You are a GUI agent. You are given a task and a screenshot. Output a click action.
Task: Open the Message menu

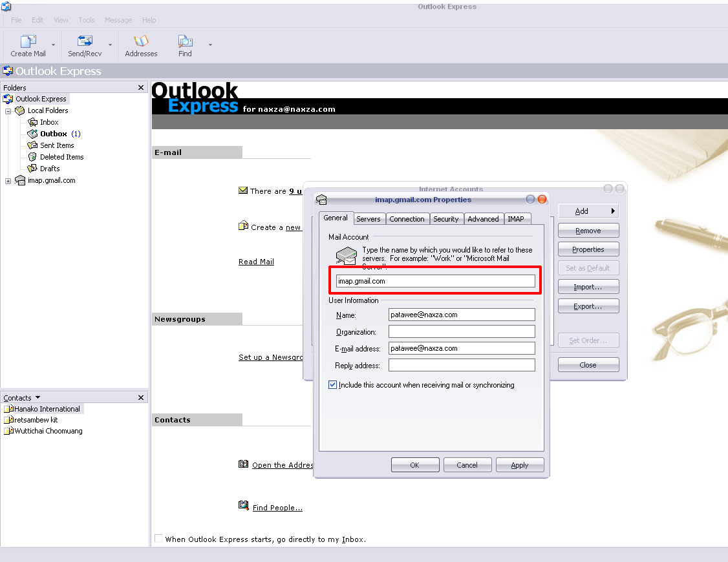[x=118, y=20]
